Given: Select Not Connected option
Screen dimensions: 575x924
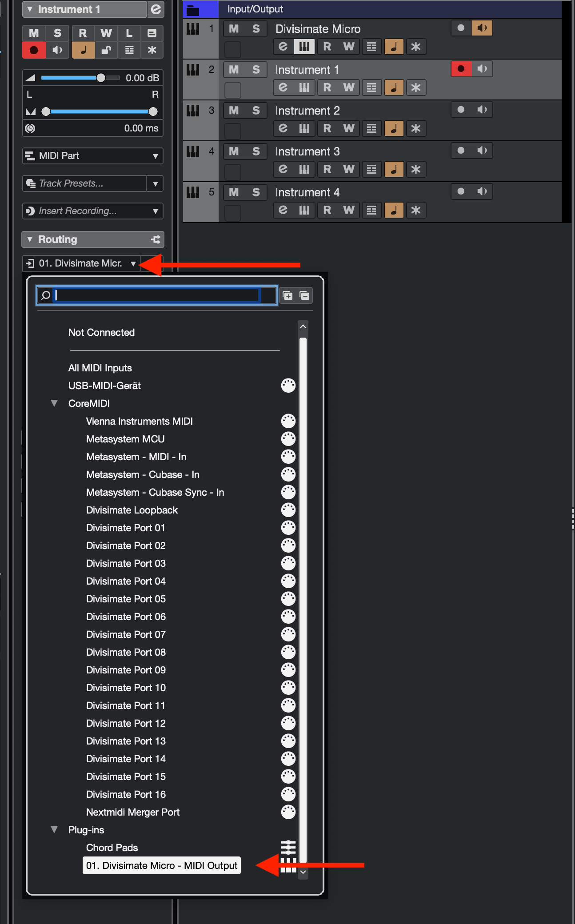Looking at the screenshot, I should coord(101,332).
